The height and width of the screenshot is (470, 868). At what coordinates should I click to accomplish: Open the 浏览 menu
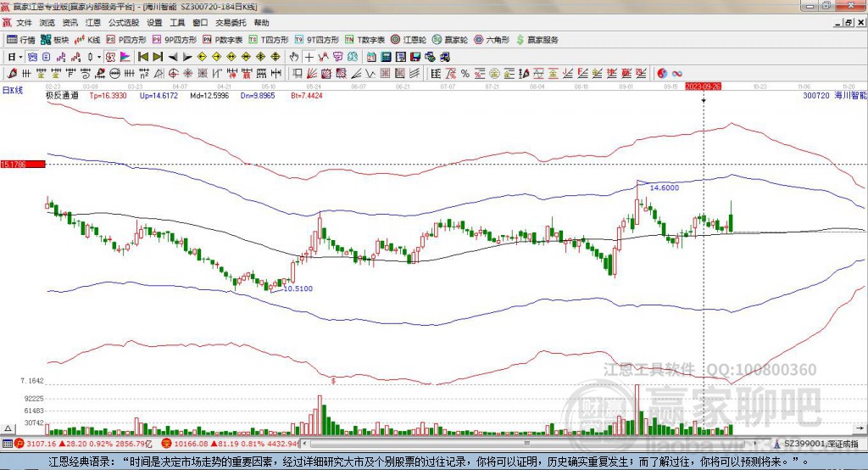tap(47, 23)
